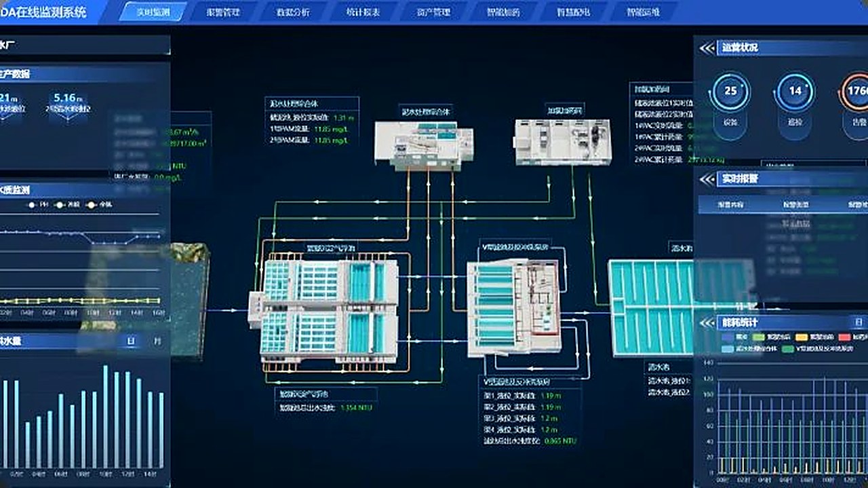Click the 5.16 m production data value
Viewport: 868px width, 488px height.
[68, 98]
